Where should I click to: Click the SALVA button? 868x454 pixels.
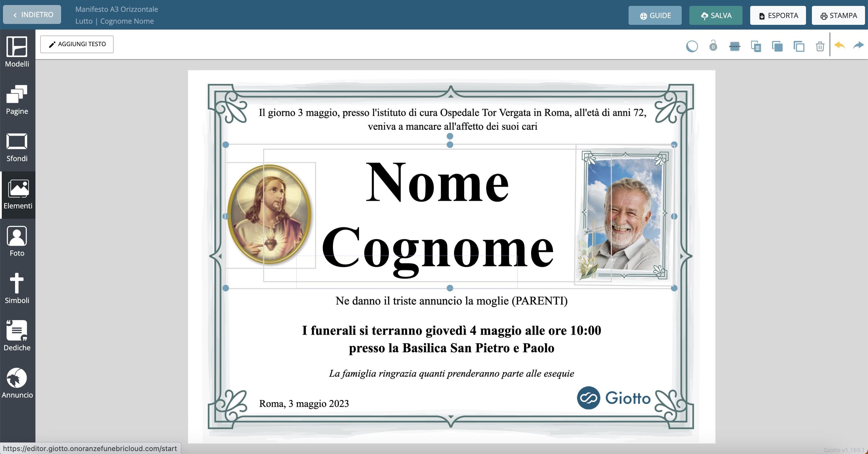(x=716, y=15)
